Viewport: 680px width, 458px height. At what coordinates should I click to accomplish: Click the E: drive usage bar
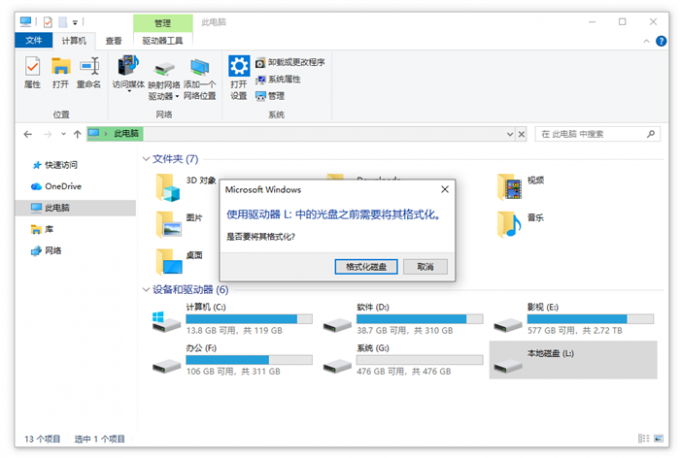pos(590,319)
